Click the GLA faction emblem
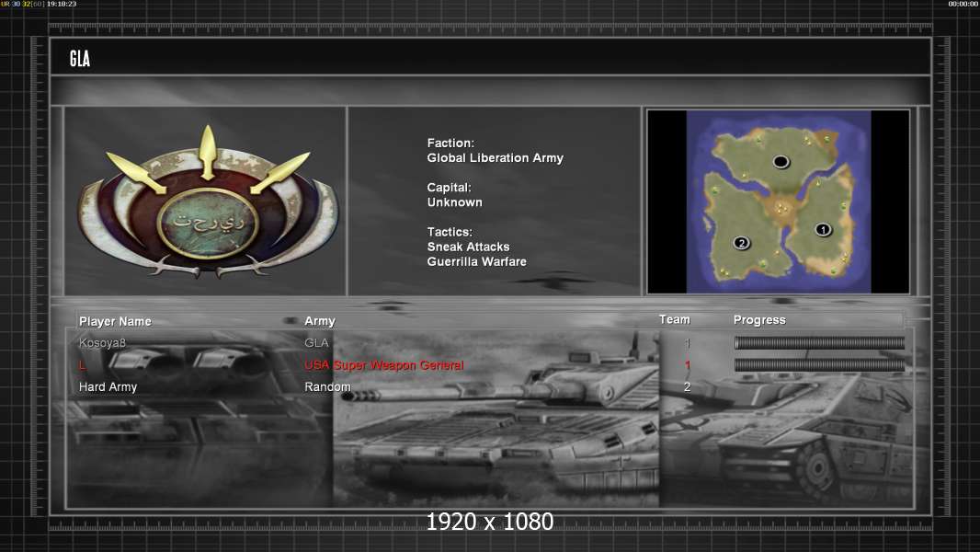The image size is (980, 552). coord(208,201)
